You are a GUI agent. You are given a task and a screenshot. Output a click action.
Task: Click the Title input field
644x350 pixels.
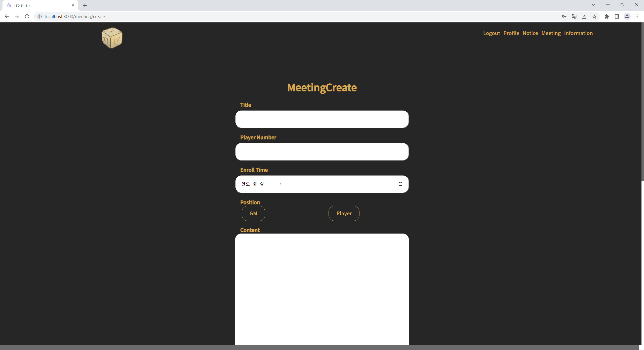[322, 119]
